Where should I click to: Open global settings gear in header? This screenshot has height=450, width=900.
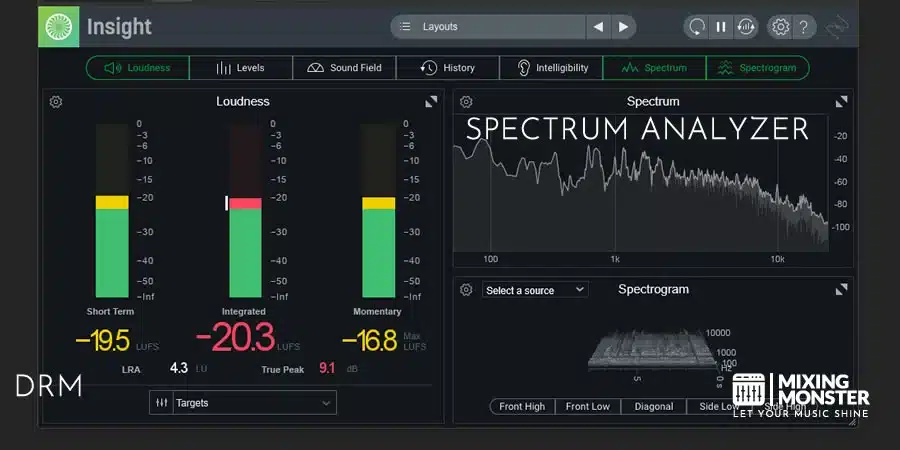(780, 27)
